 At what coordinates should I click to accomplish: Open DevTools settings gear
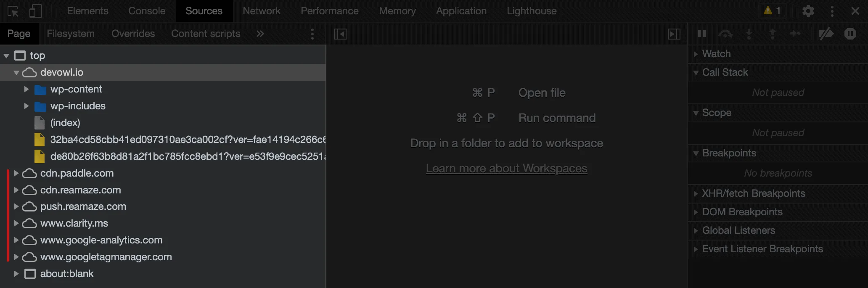(x=808, y=11)
